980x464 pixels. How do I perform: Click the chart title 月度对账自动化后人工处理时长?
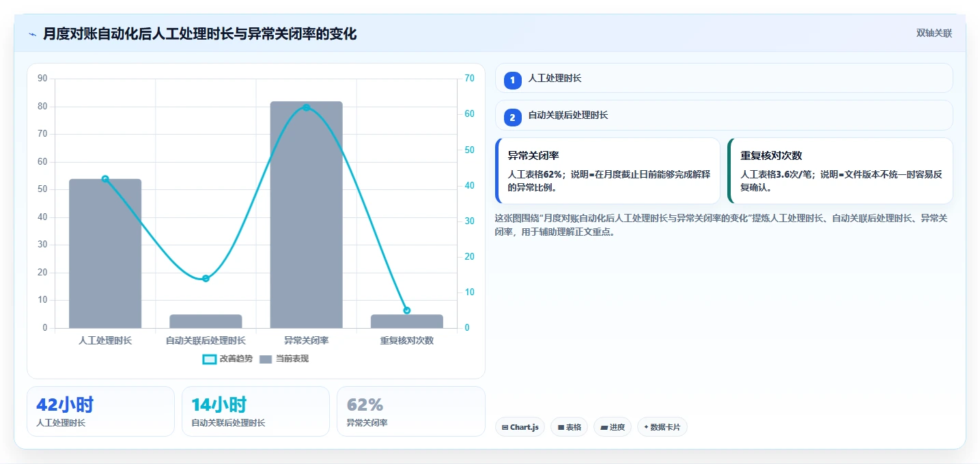point(199,33)
